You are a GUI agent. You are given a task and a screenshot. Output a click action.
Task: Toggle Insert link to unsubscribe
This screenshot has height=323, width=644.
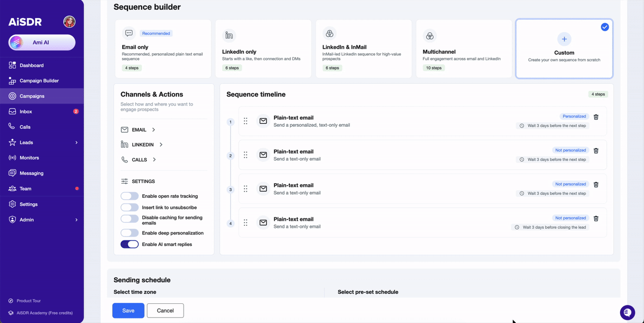[x=129, y=207]
